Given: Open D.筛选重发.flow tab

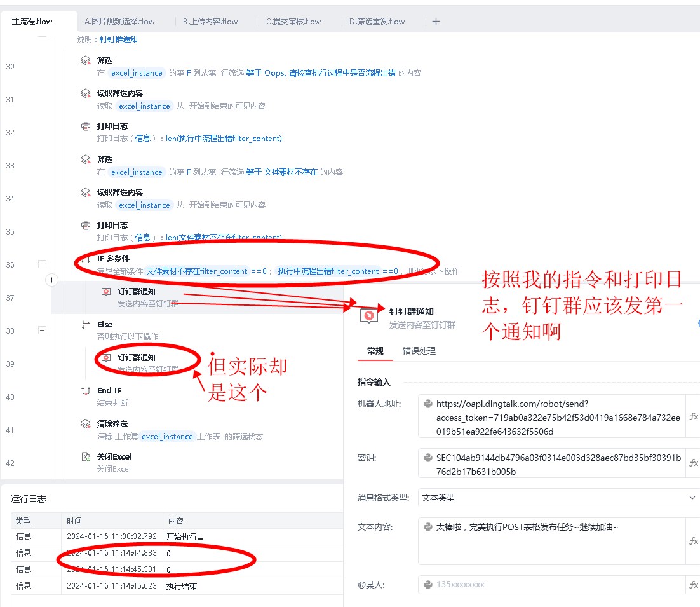Looking at the screenshot, I should tap(377, 22).
